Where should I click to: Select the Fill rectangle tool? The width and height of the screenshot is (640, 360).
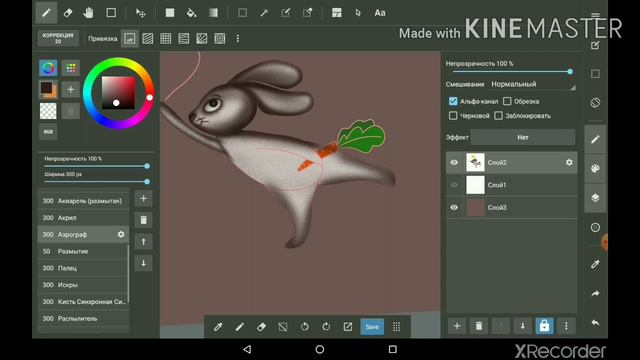point(170,13)
